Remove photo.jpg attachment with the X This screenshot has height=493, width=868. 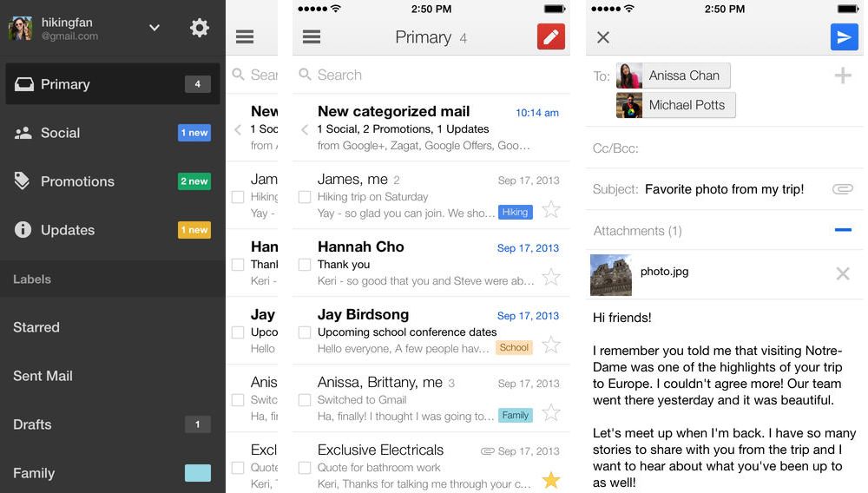tap(842, 273)
